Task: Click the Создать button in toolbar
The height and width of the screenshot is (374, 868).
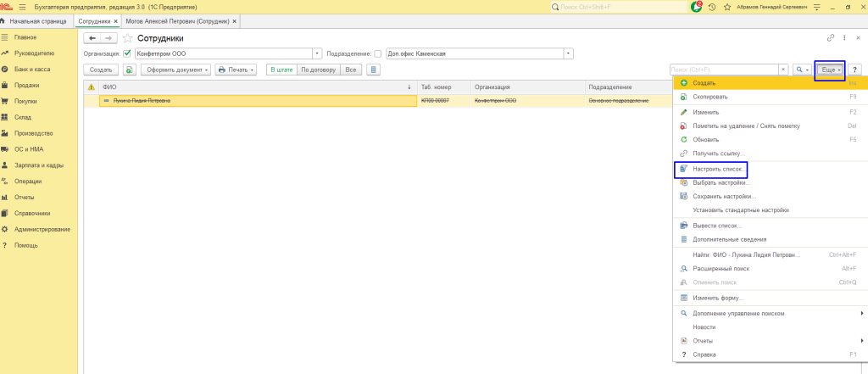Action: tap(101, 70)
